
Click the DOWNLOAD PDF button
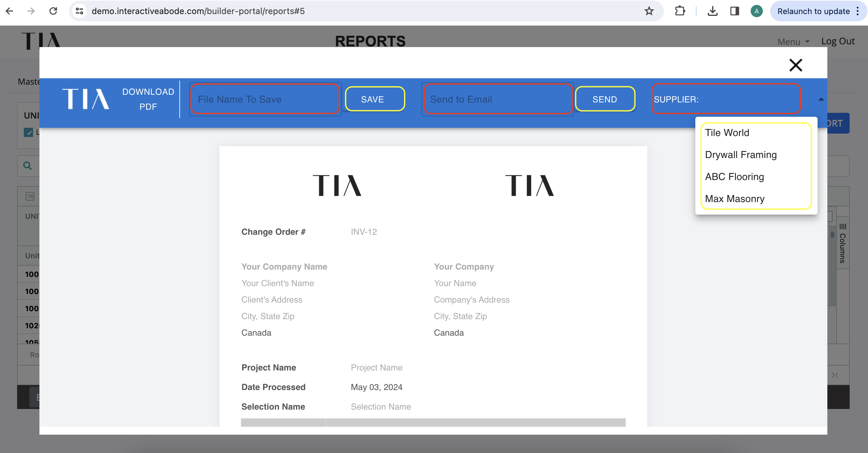pos(148,99)
